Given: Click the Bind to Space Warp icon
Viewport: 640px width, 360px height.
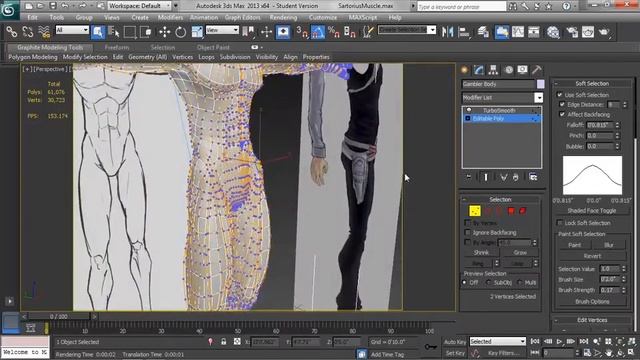Looking at the screenshot, I should [44, 31].
